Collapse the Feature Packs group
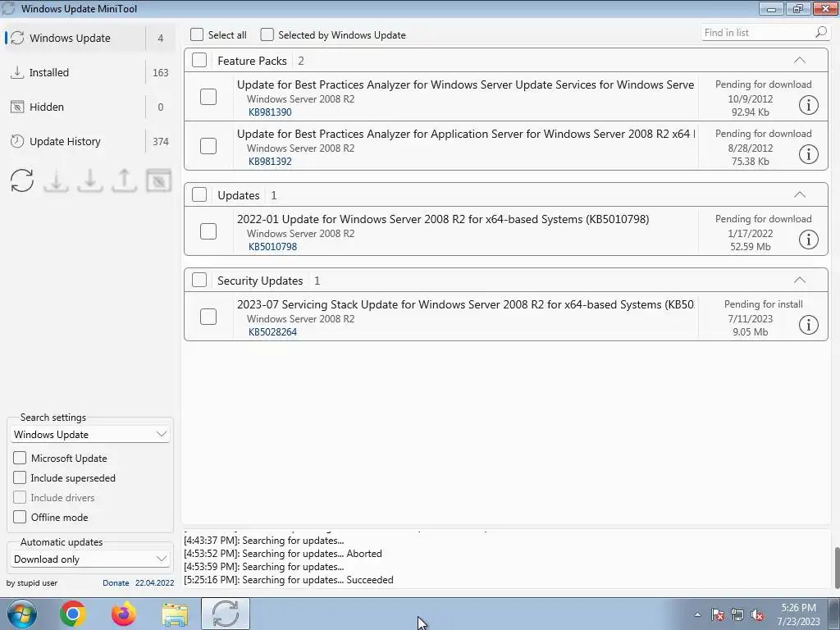The image size is (840, 630). 799,61
